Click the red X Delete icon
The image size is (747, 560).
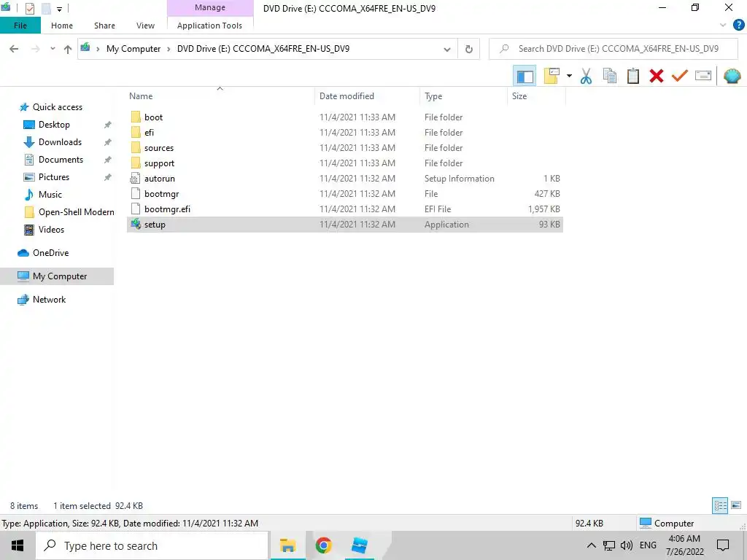coord(657,76)
